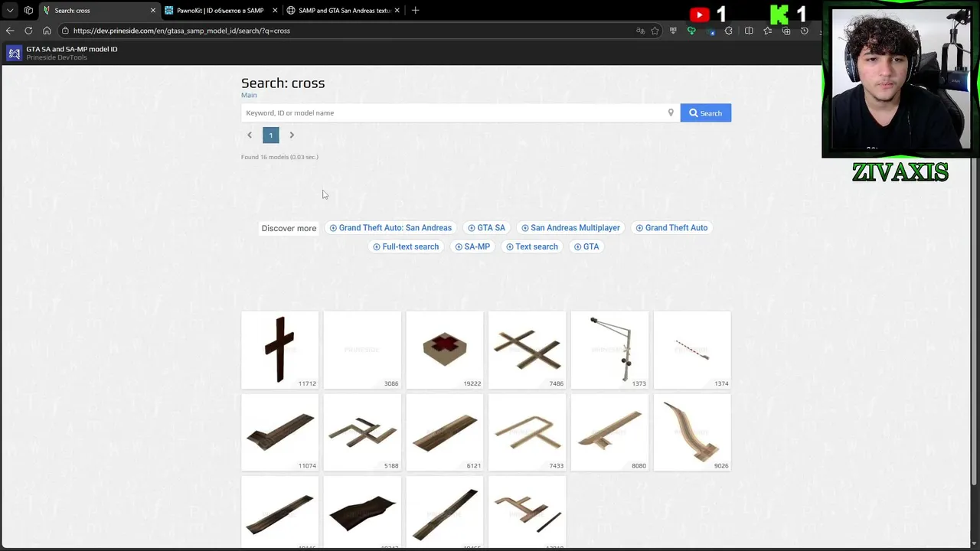Open a new browser tab
980x551 pixels.
pos(415,11)
